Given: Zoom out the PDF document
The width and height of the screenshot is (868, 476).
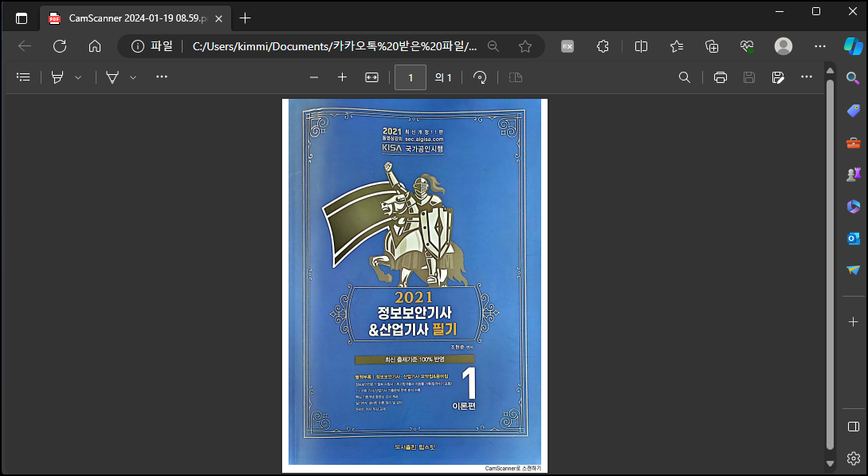Looking at the screenshot, I should [x=314, y=77].
